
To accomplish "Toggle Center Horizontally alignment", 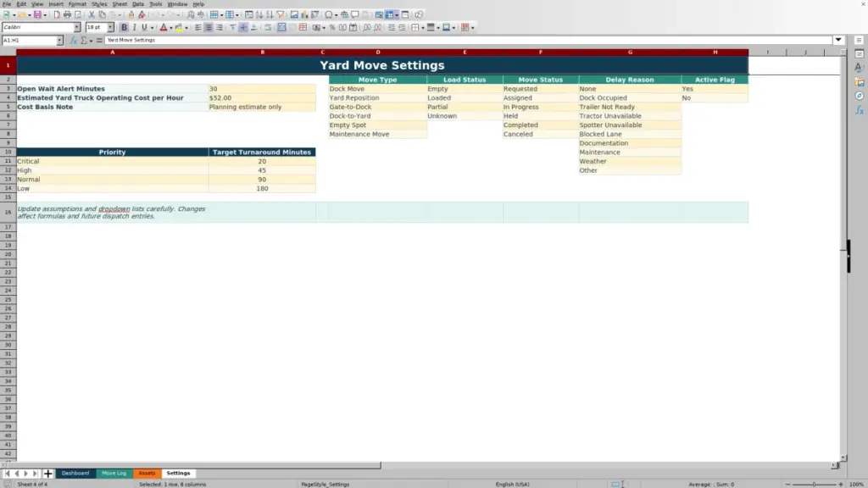I will [209, 27].
